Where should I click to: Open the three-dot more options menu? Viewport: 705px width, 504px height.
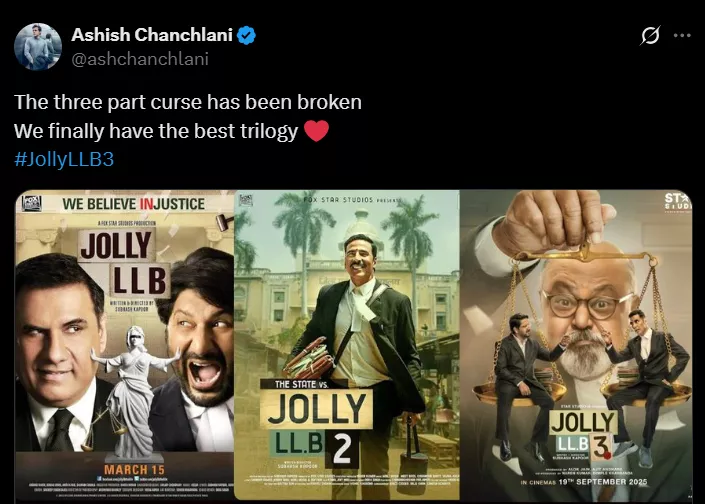point(682,36)
